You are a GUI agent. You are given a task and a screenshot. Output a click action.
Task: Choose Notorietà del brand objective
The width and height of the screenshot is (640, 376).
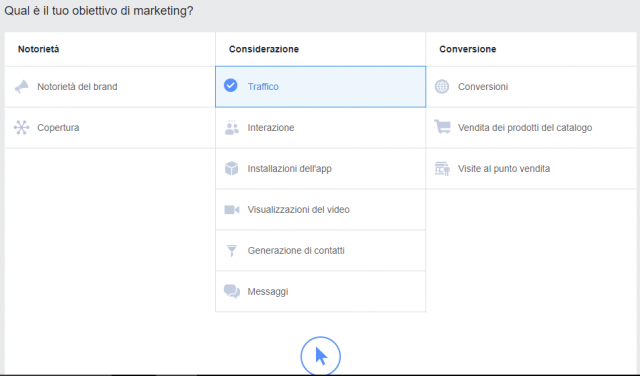click(x=77, y=87)
